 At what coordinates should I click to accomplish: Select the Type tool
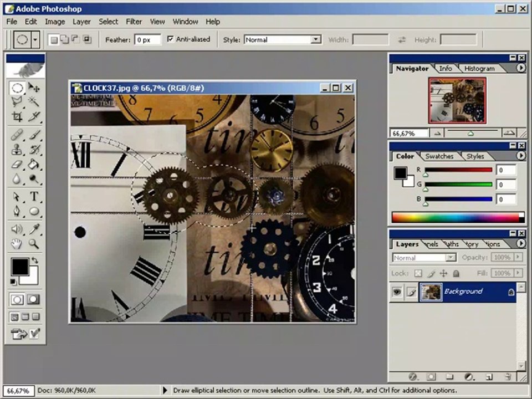(34, 197)
